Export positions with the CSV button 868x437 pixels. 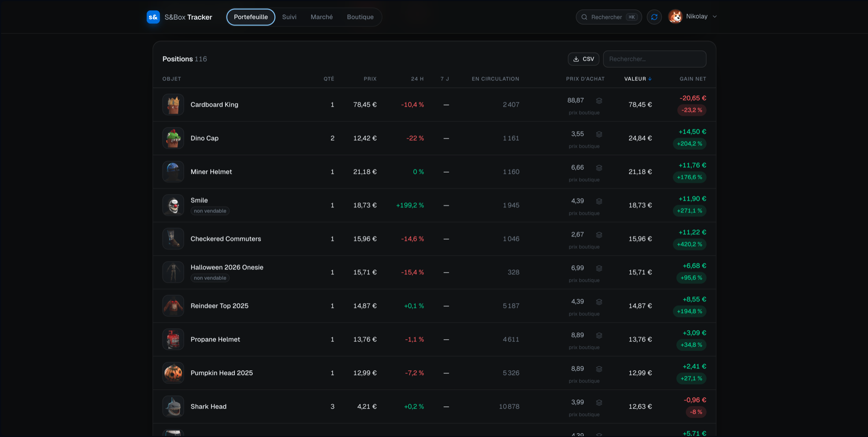[x=583, y=59]
